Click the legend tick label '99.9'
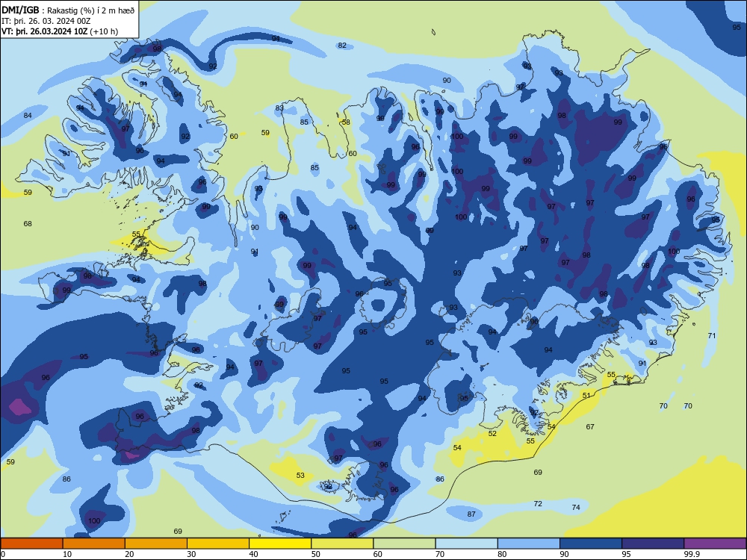 point(692,554)
